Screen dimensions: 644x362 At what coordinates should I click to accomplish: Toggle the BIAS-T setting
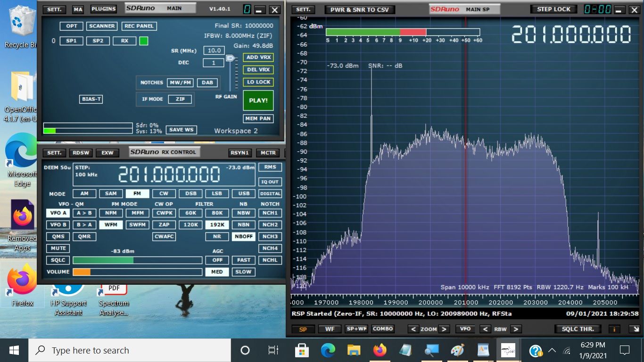pyautogui.click(x=91, y=99)
